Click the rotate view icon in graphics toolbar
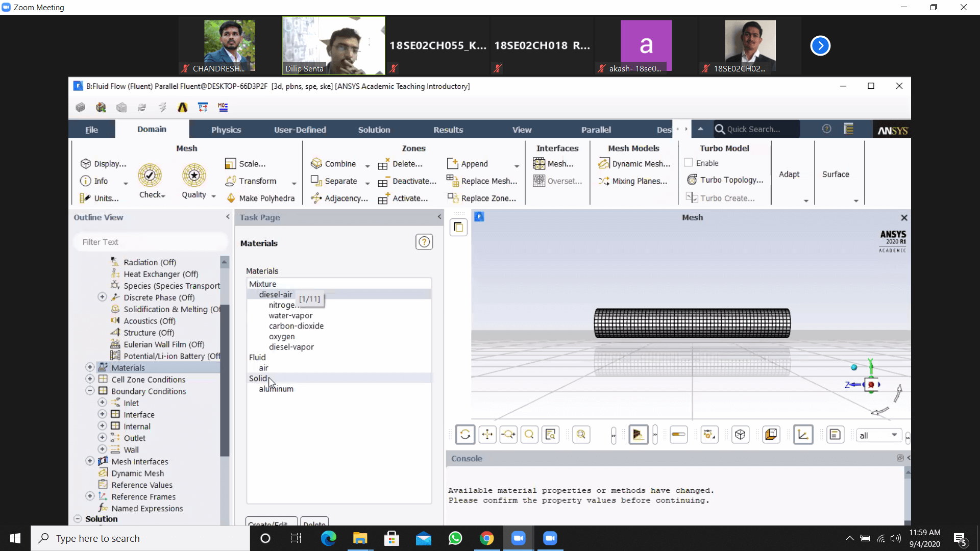 click(x=465, y=435)
